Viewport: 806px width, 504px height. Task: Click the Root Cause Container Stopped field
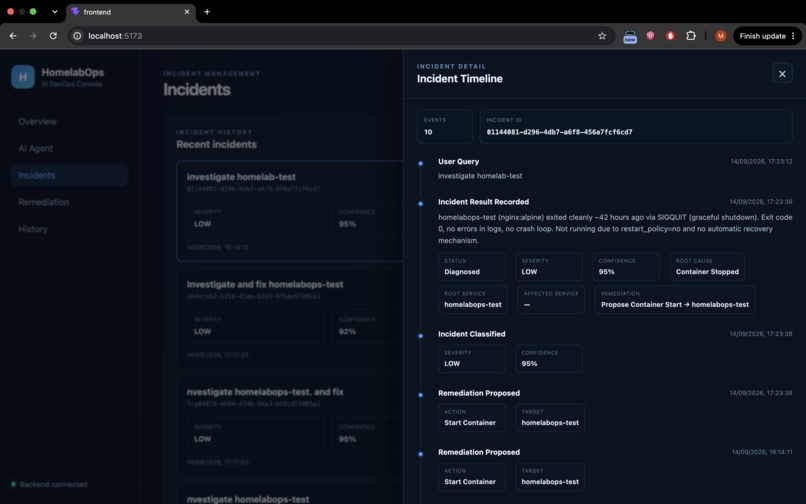coord(707,266)
